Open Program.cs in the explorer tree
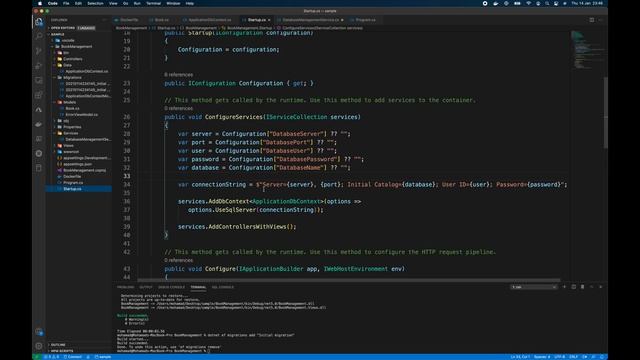 pyautogui.click(x=73, y=182)
